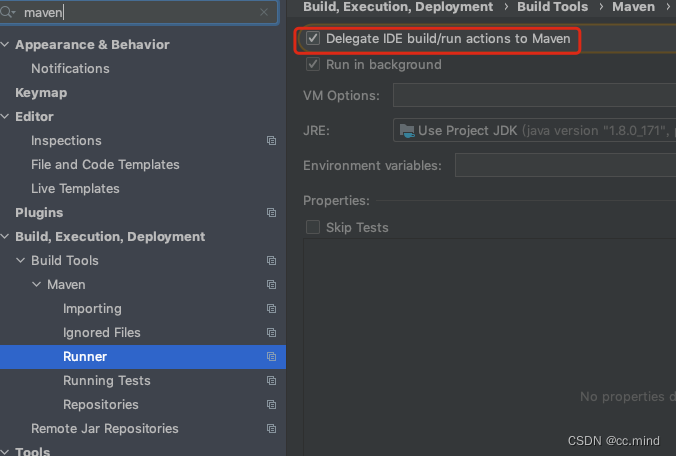
Task: Clear the maven search field
Action: [x=264, y=13]
